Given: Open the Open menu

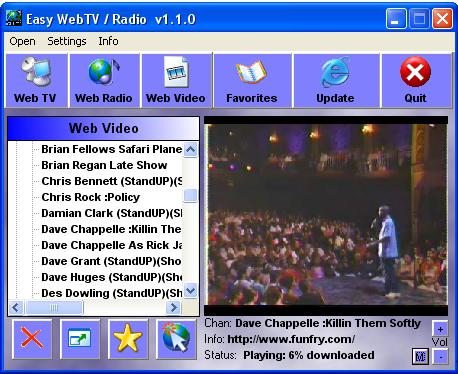Looking at the screenshot, I should coord(22,41).
